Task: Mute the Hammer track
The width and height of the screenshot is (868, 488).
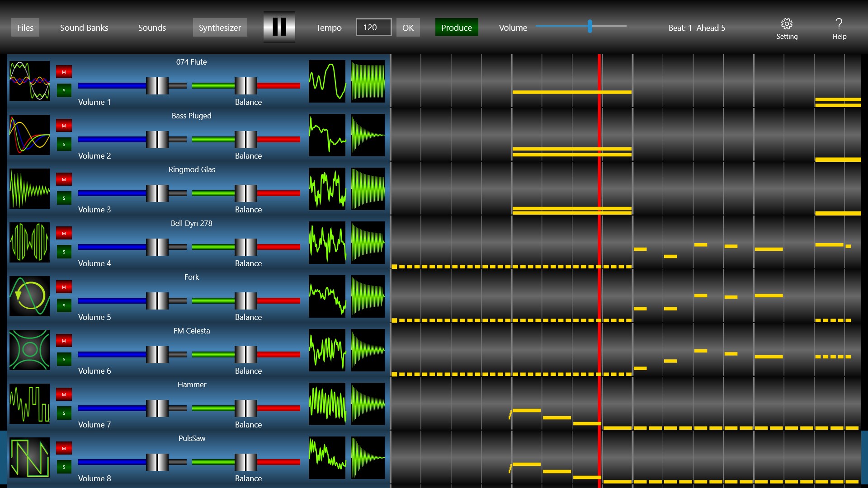Action: [x=64, y=394]
